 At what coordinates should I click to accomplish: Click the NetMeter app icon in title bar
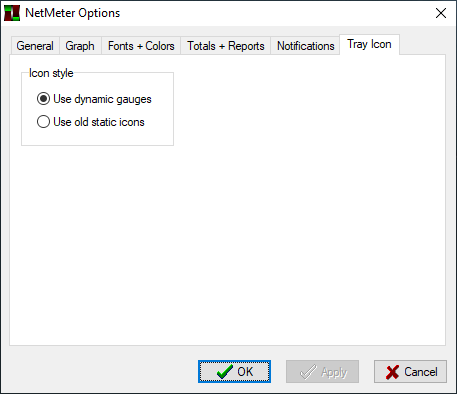[12, 13]
